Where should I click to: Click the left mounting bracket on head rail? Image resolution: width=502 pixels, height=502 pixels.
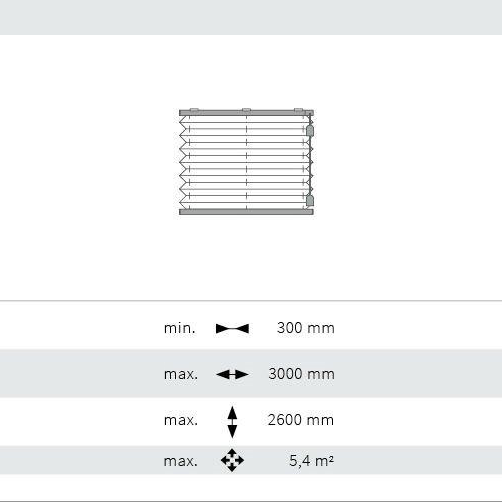pyautogui.click(x=194, y=110)
